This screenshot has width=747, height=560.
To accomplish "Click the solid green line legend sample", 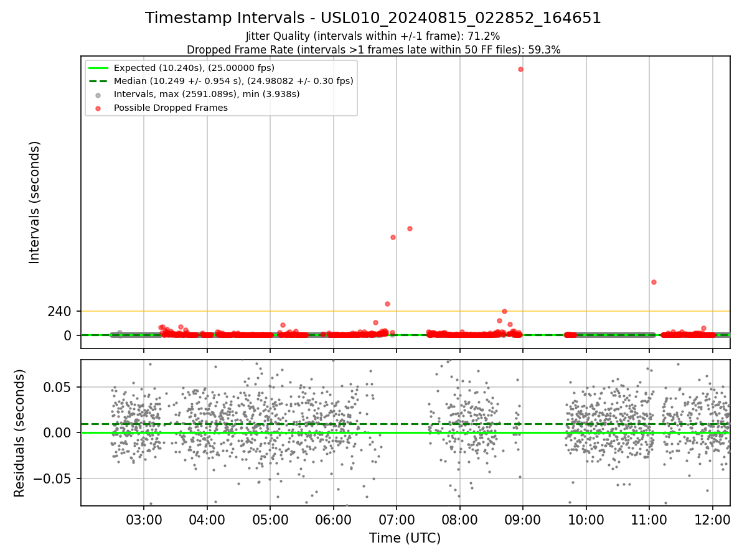I will point(98,68).
